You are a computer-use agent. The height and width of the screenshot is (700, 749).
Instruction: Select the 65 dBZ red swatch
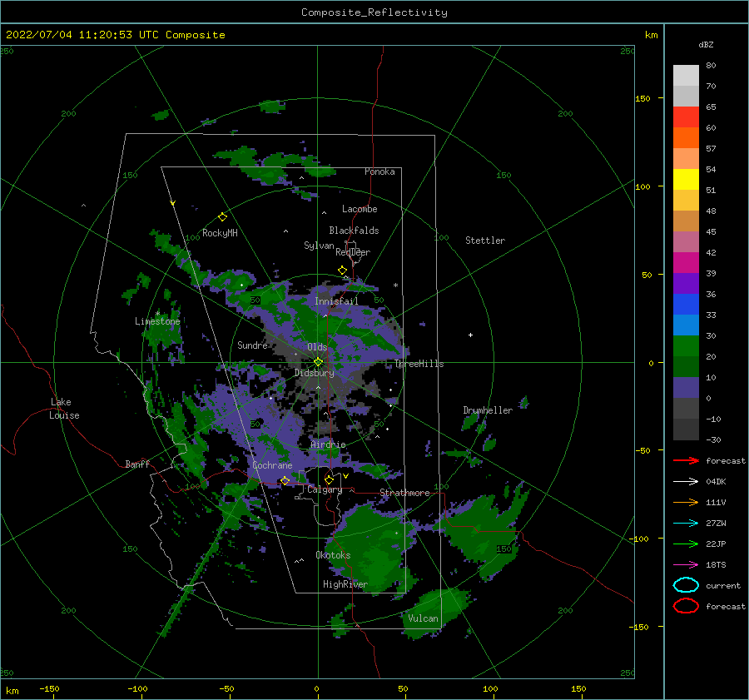click(x=686, y=117)
